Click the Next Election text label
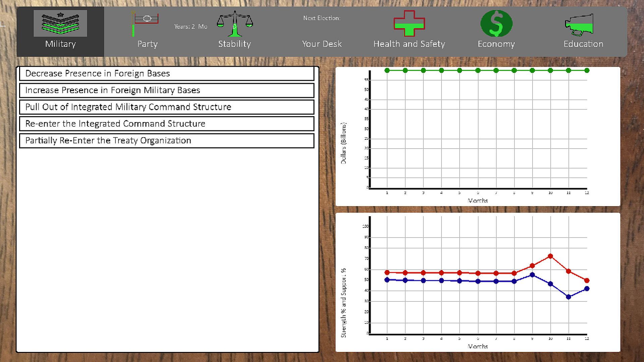 click(x=322, y=18)
